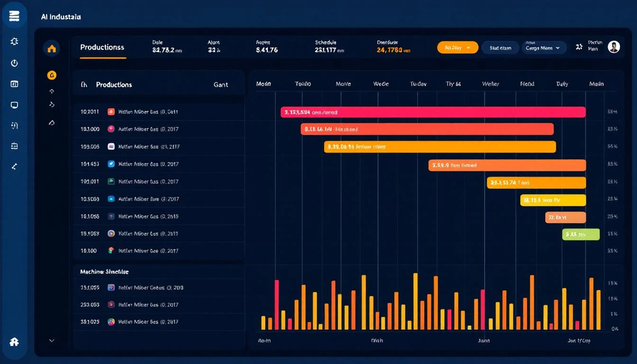The height and width of the screenshot is (364, 637).
Task: Select the Gant tab above the task list
Action: [x=221, y=84]
